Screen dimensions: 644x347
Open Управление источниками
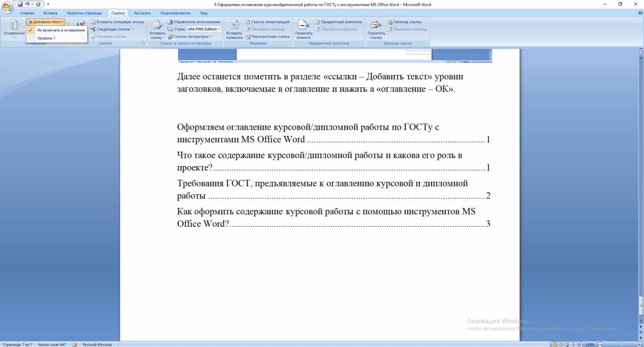click(x=194, y=22)
